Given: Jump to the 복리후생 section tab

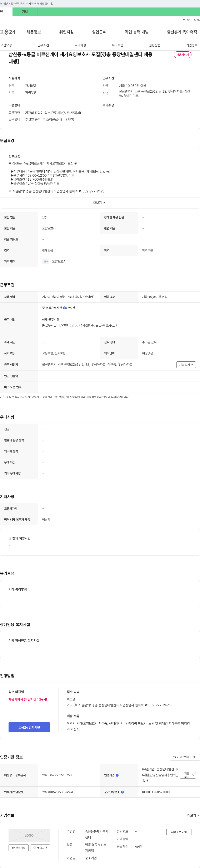Looking at the screenshot, I should 117,45.
